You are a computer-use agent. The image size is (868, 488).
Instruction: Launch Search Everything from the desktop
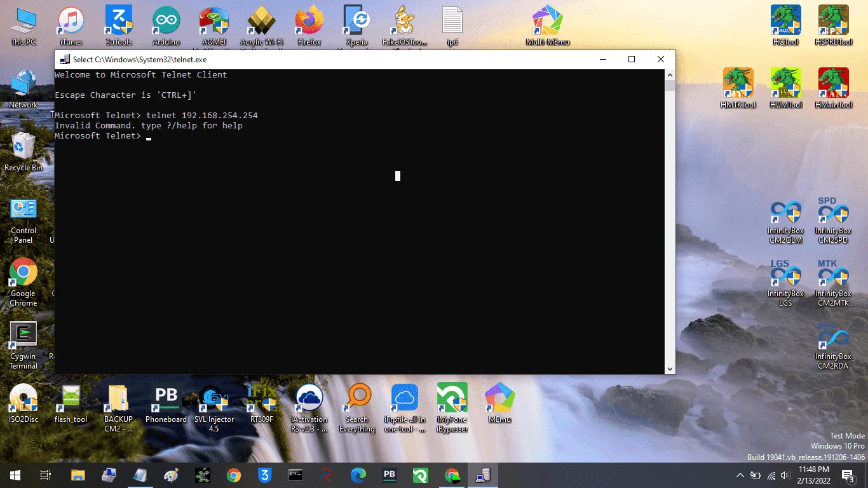coord(357,407)
